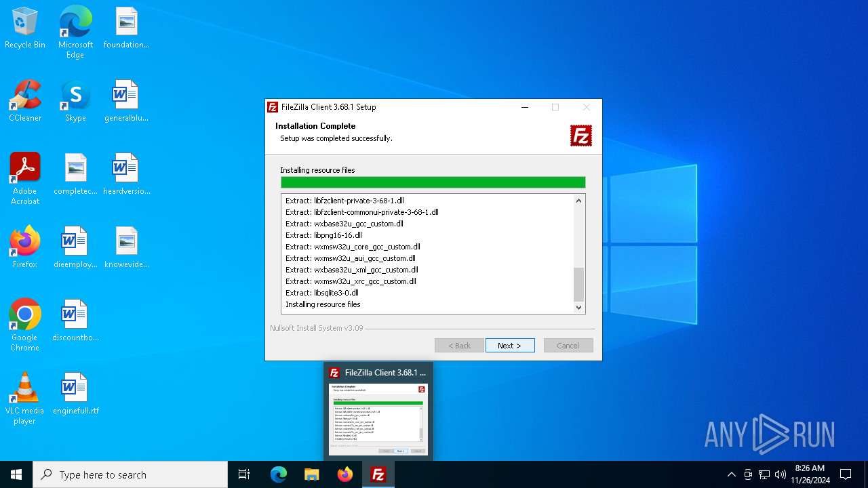This screenshot has width=868, height=488.
Task: Open the notification center icon
Action: pos(846,474)
